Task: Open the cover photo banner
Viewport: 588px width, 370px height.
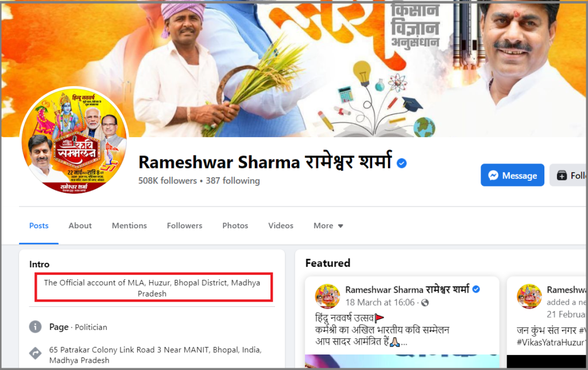Action: tap(294, 69)
